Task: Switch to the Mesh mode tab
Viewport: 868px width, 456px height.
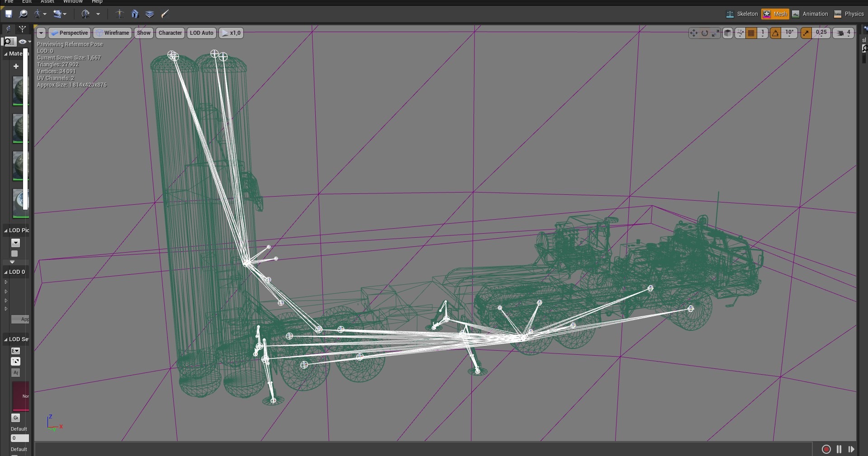Action: [x=775, y=14]
